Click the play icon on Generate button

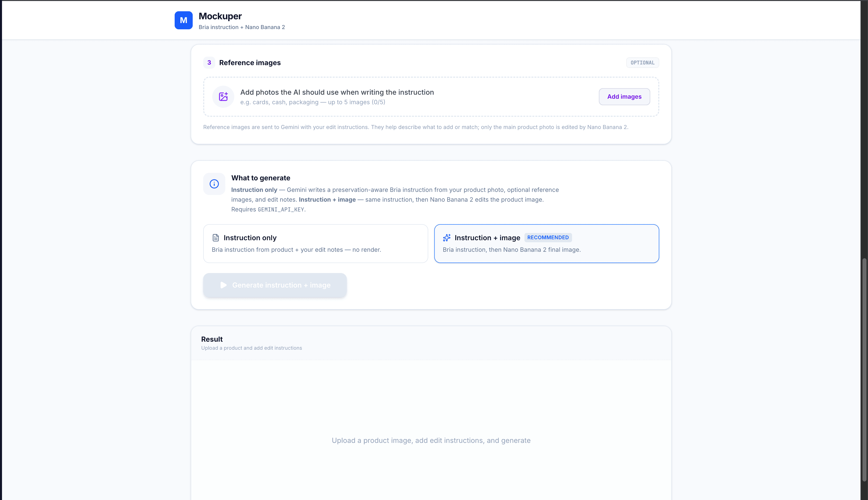click(223, 285)
